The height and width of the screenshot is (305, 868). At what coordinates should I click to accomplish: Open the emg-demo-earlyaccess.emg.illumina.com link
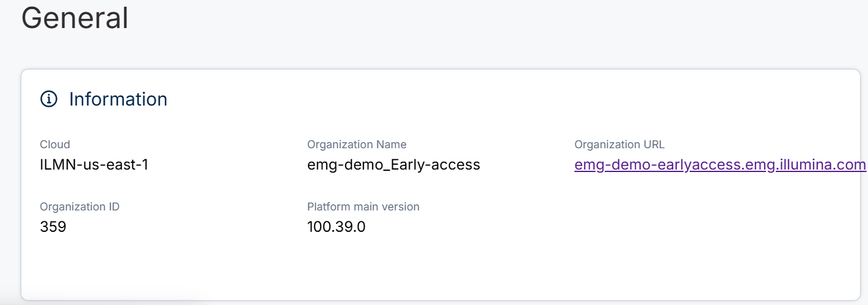720,165
